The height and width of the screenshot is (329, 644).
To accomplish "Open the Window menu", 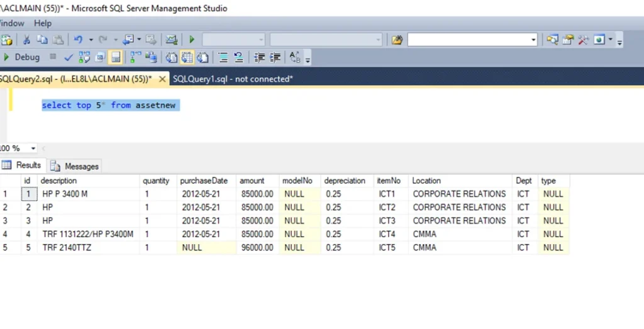I will coord(11,23).
